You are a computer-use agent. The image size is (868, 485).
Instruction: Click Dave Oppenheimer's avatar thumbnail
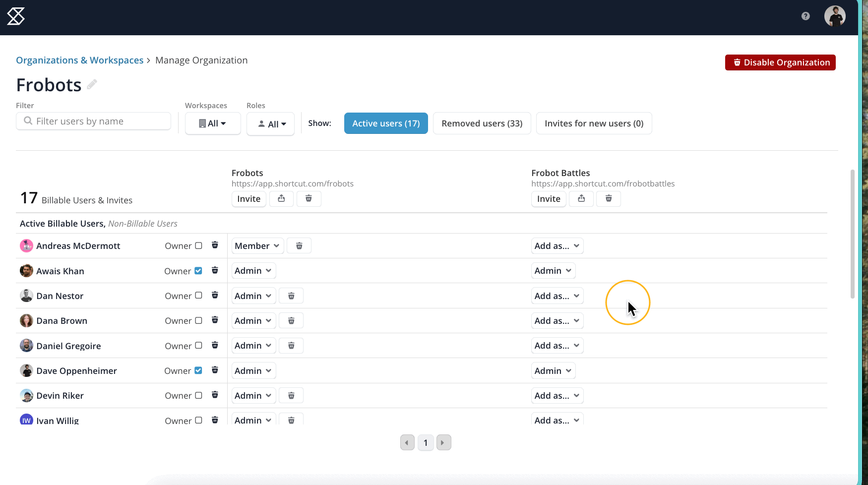tap(26, 370)
